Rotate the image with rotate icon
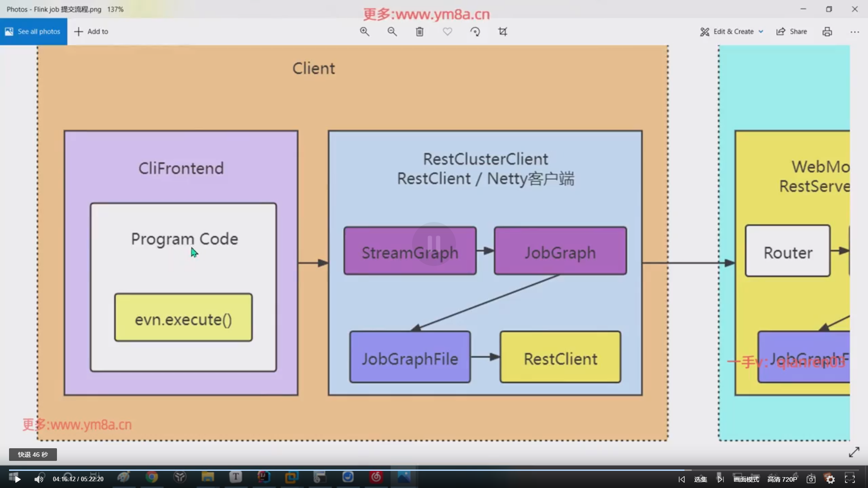The image size is (868, 488). 475,32
